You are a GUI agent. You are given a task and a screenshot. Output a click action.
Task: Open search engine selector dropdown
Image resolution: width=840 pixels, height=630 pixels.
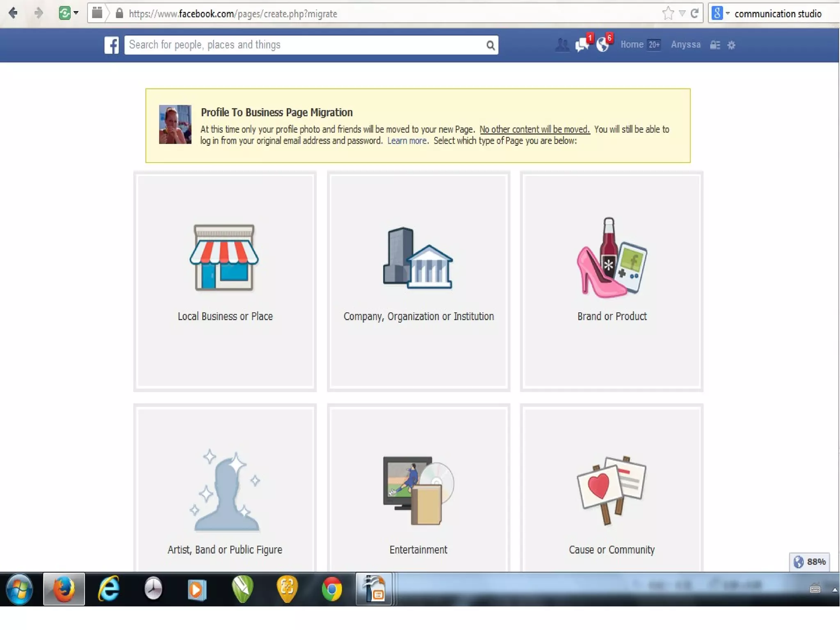click(720, 14)
